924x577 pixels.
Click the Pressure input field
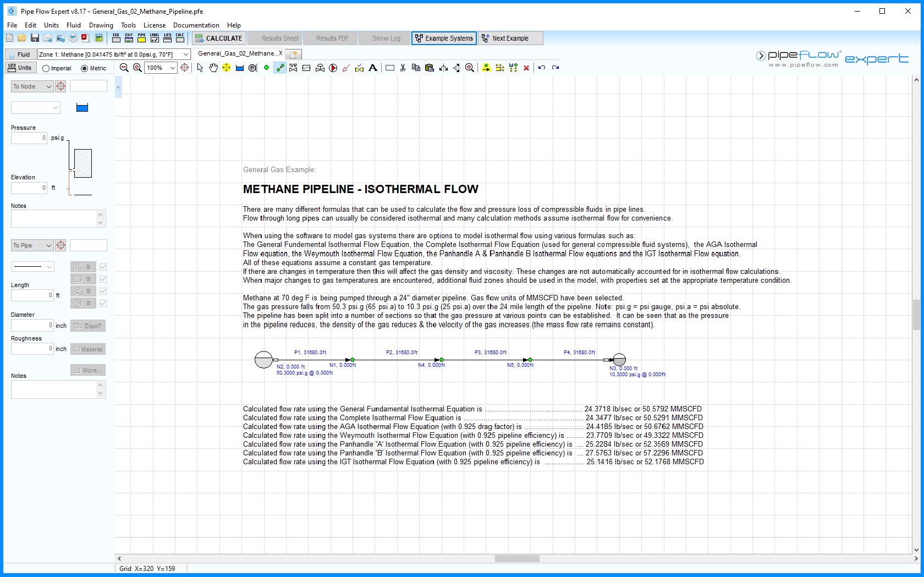coord(29,138)
